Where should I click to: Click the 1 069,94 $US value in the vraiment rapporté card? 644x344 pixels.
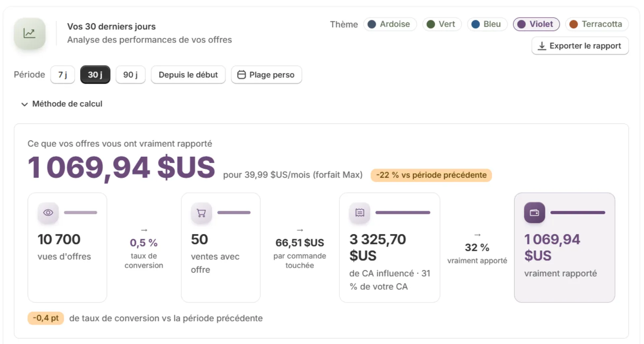click(x=552, y=247)
